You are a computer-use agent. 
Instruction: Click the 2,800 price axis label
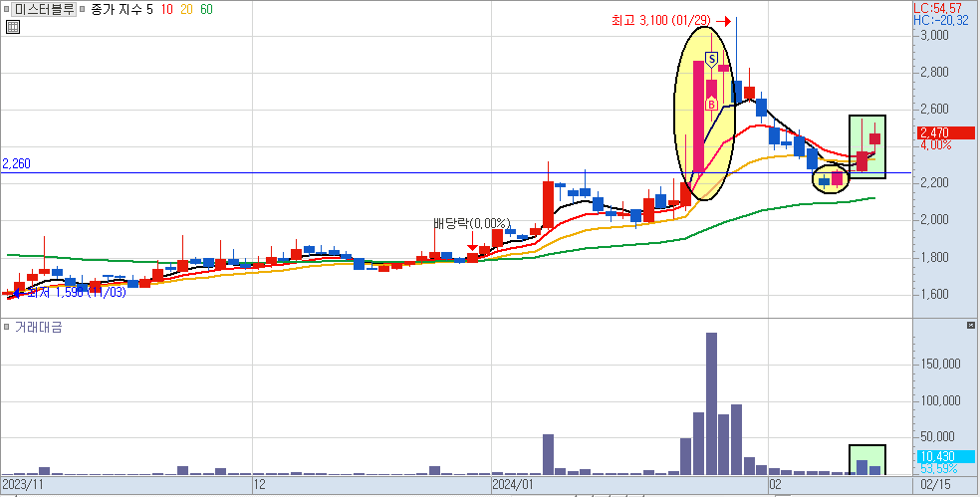(934, 73)
